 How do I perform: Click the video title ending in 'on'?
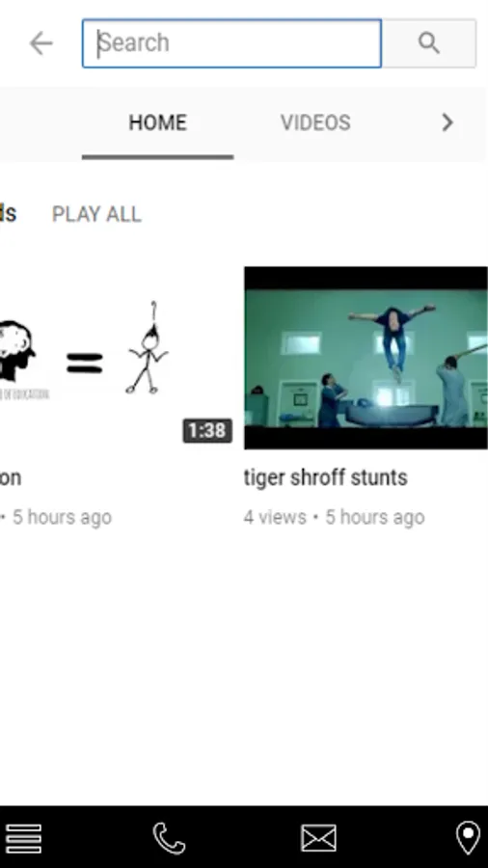[11, 477]
